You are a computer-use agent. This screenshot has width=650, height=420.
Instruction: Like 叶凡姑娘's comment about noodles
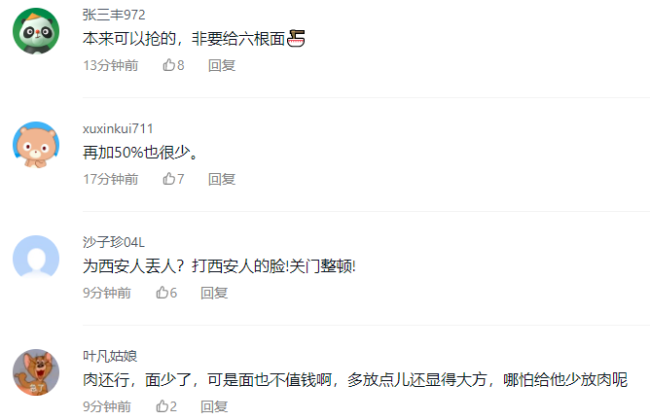[x=166, y=406]
